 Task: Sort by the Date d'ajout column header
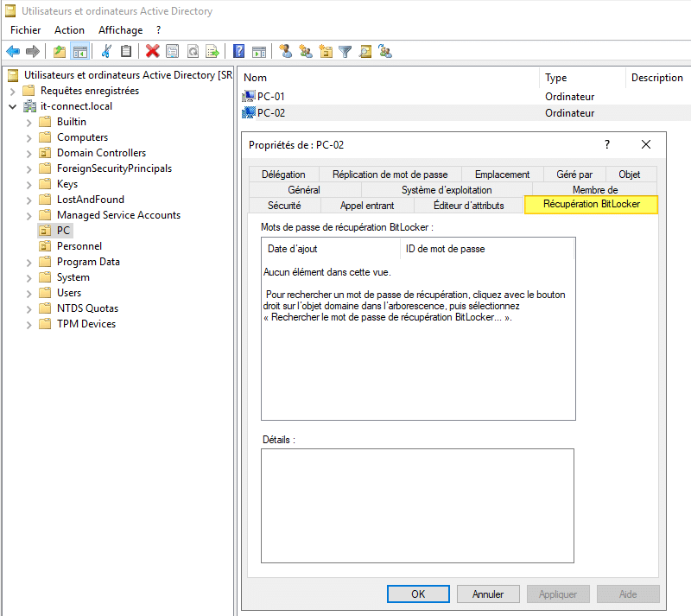click(293, 249)
